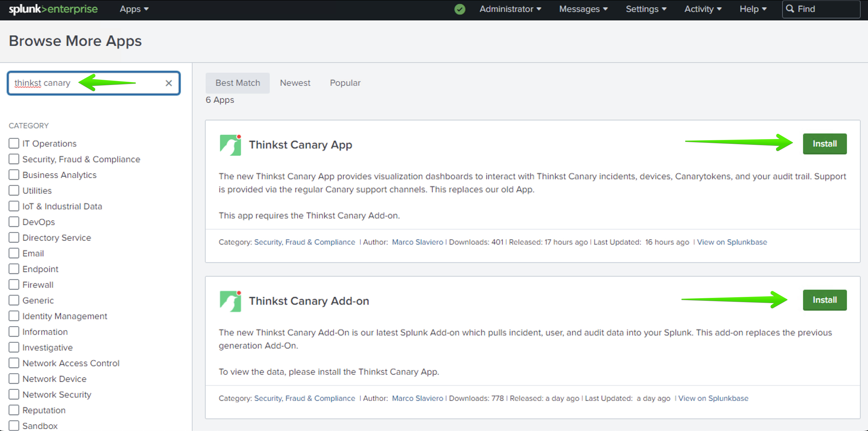Image resolution: width=868 pixels, height=431 pixels.
Task: Tick the Directory Service checkbox
Action: click(14, 237)
